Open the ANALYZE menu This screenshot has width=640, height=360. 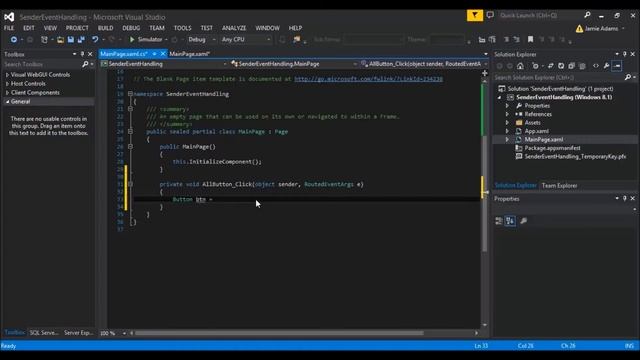click(234, 28)
